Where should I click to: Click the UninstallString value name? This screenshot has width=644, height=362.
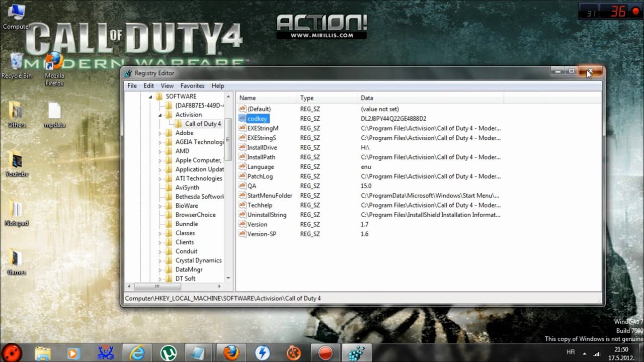(x=267, y=215)
